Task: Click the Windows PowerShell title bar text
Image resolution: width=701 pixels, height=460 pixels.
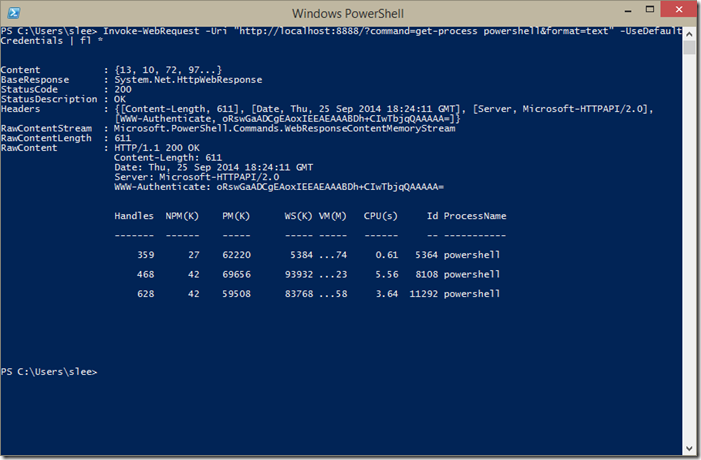Action: tap(350, 13)
